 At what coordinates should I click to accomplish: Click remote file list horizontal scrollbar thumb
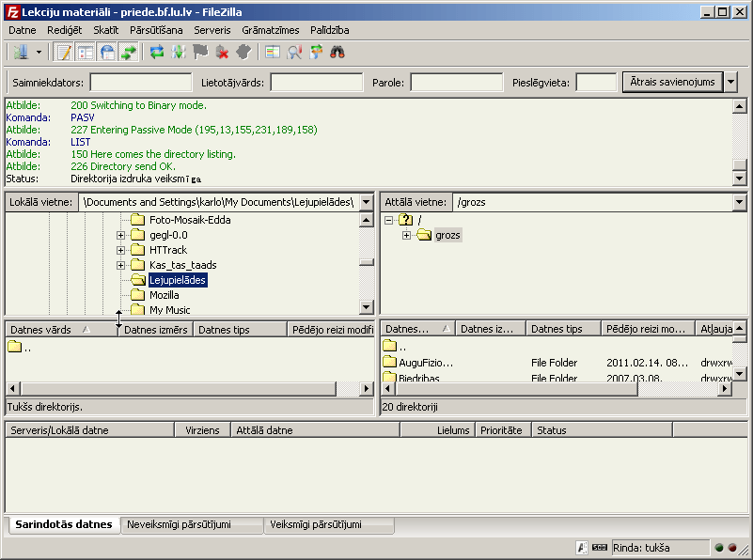pyautogui.click(x=516, y=388)
